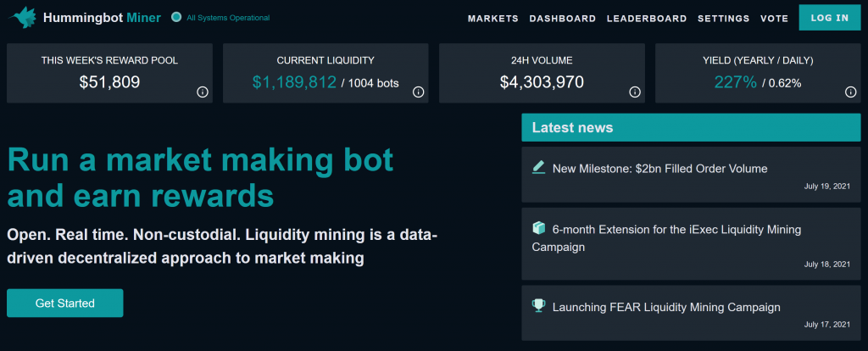Click the Log In button

(830, 17)
